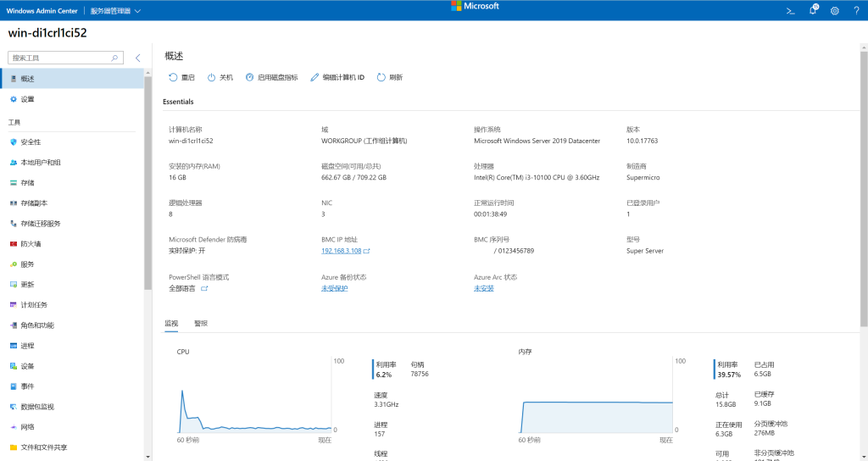This screenshot has width=868, height=461.
Task: Open the 事件 tool
Action: [72, 386]
